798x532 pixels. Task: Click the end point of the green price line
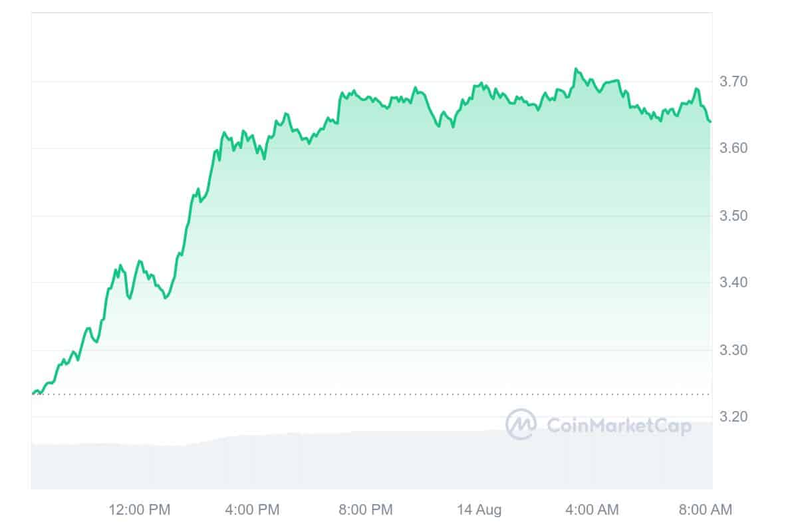tap(710, 122)
